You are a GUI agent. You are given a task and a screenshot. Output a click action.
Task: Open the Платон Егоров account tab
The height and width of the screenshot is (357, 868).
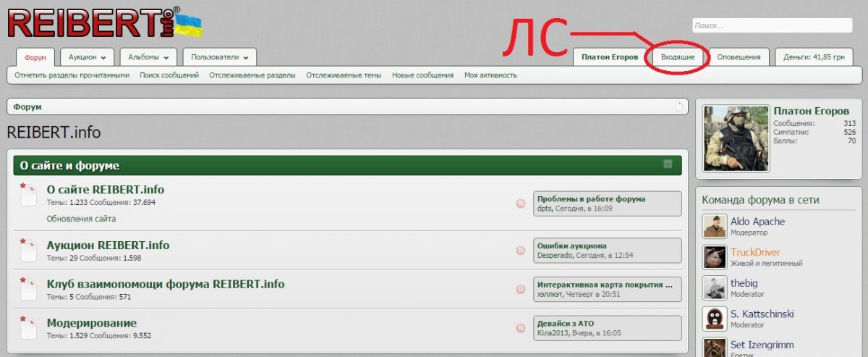pos(610,57)
